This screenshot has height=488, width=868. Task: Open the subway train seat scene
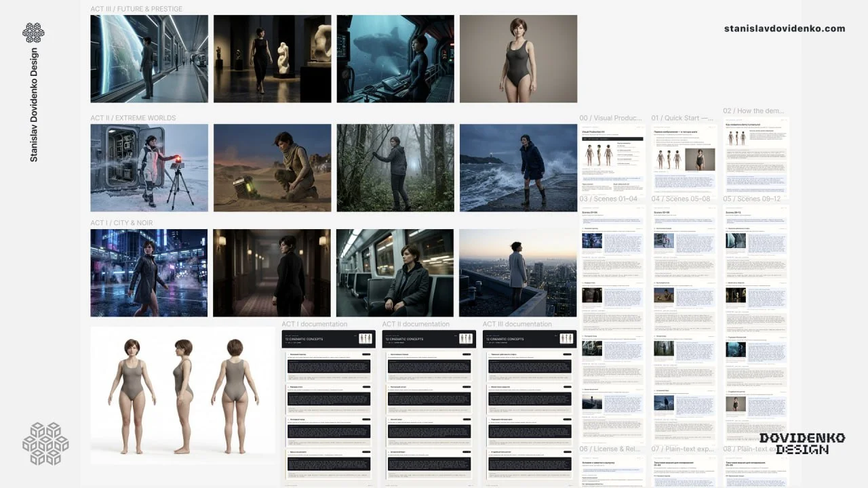(395, 272)
